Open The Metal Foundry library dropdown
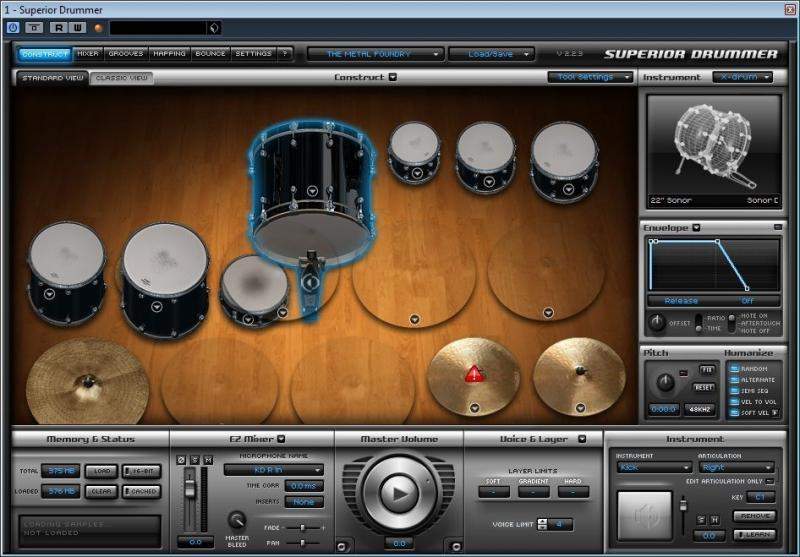Image resolution: width=800 pixels, height=557 pixels. [x=375, y=54]
